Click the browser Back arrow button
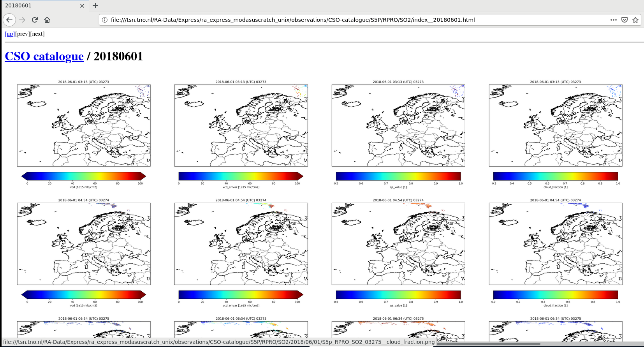Screen dimensions: 644x347 click(x=9, y=20)
